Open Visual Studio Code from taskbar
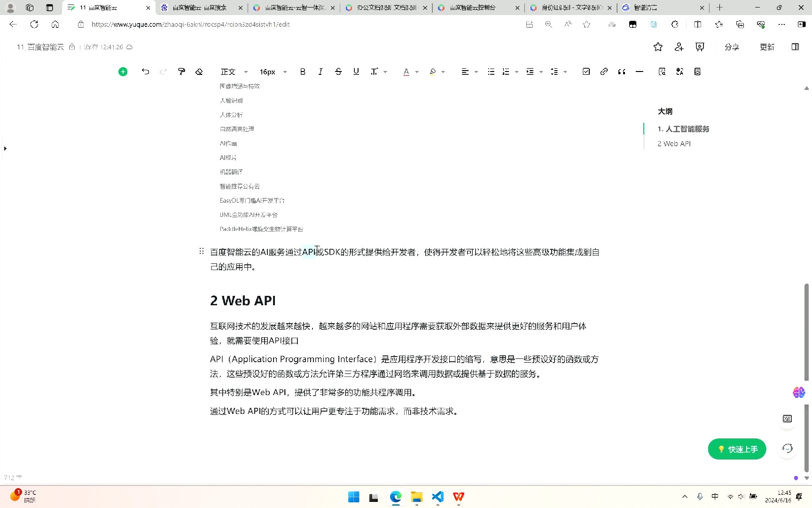Viewport: 812px width, 508px height. 437,497
